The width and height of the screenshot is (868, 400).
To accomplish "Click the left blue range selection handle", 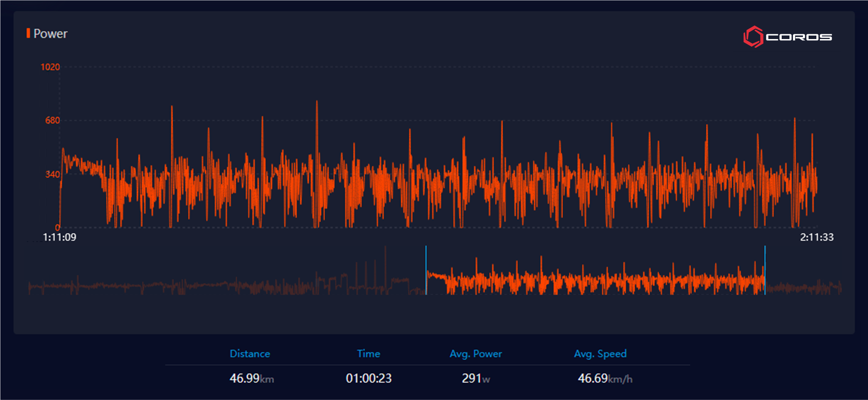I will tap(426, 270).
